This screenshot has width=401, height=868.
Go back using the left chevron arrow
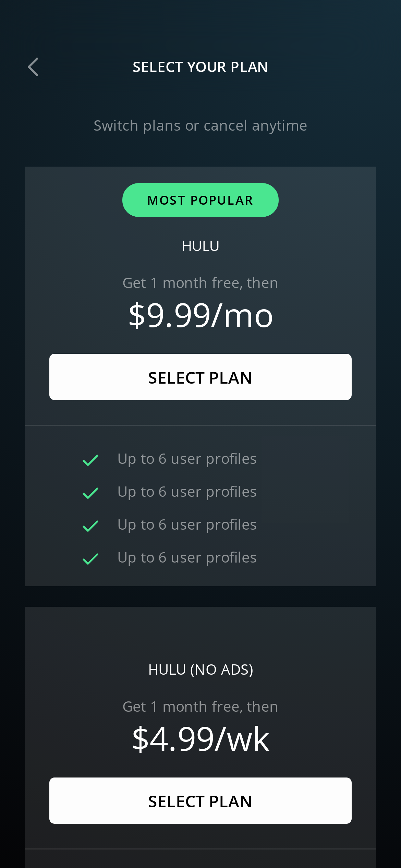coord(33,67)
